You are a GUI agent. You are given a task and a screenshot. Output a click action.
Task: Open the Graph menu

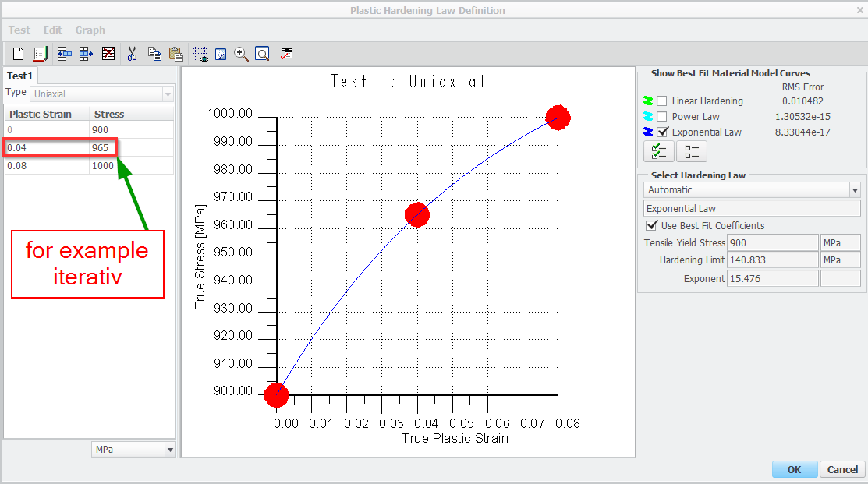pyautogui.click(x=90, y=30)
